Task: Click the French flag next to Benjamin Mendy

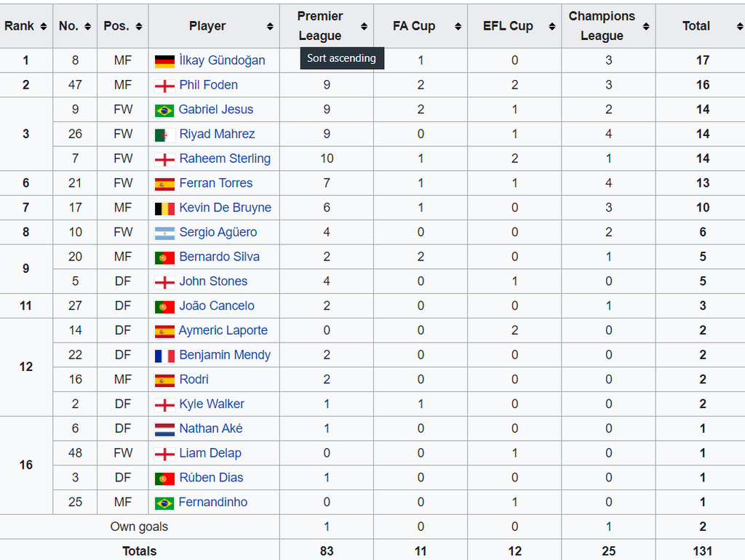Action: 164,356
